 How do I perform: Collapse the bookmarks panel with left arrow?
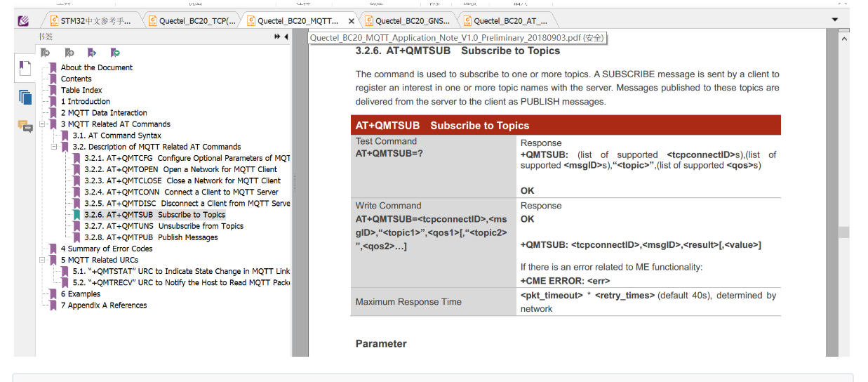[286, 37]
